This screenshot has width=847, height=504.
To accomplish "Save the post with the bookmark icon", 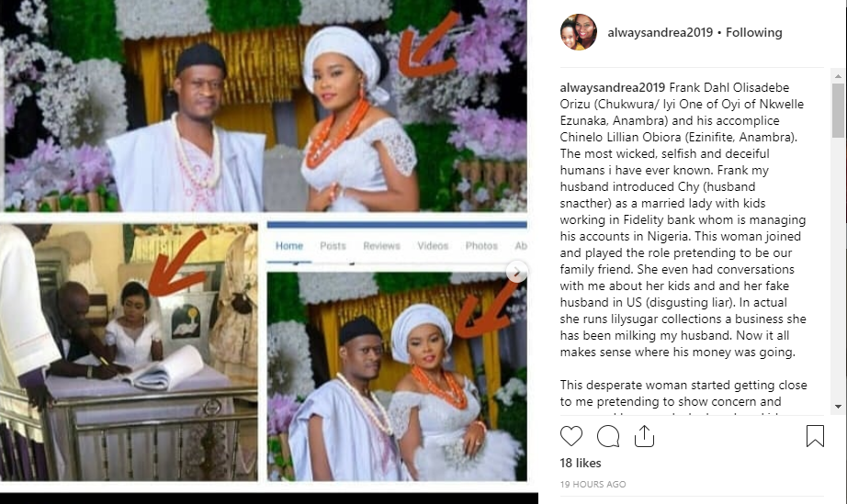I will (x=815, y=436).
